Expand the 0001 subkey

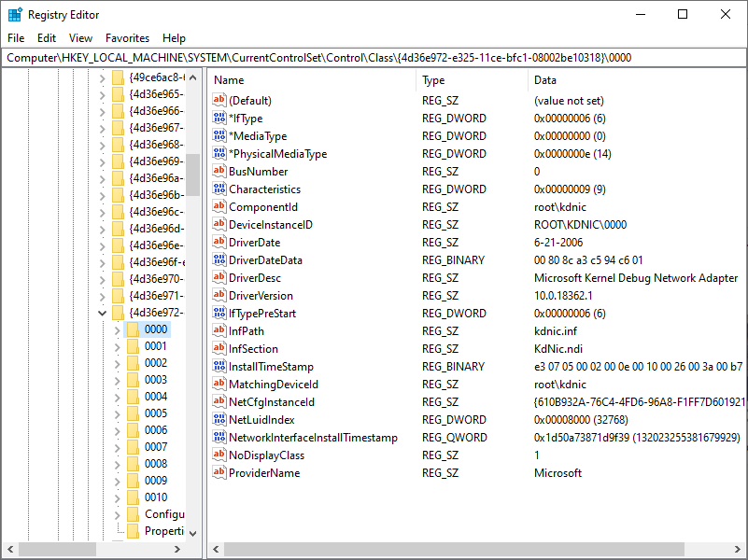118,346
